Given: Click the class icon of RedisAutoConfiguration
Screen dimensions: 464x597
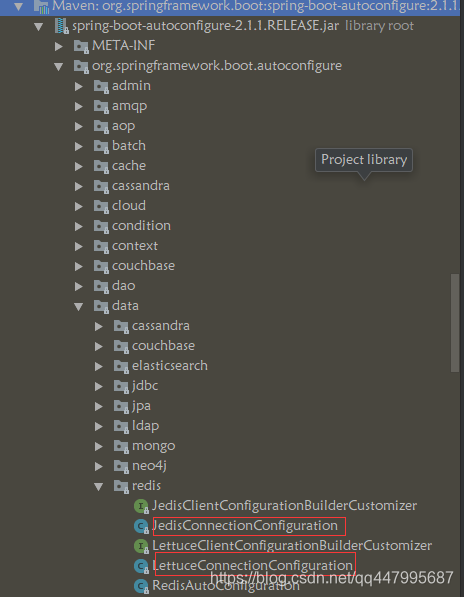Looking at the screenshot, I should pyautogui.click(x=141, y=586).
